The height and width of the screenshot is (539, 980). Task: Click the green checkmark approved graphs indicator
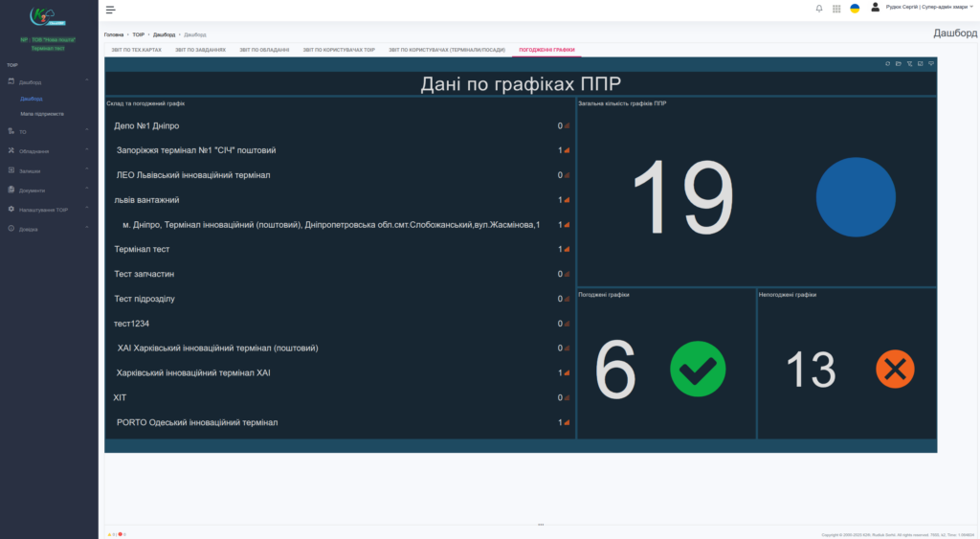pos(698,369)
